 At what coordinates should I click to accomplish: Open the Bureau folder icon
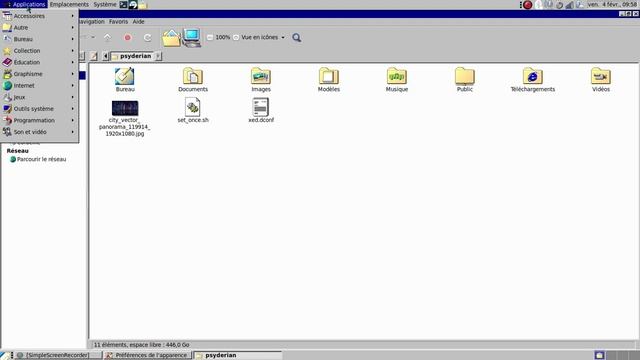[125, 76]
